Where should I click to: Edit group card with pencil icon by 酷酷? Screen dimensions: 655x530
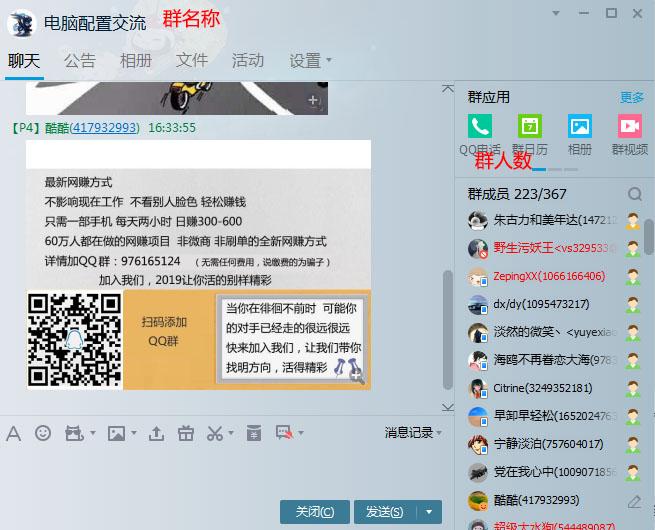pos(634,501)
